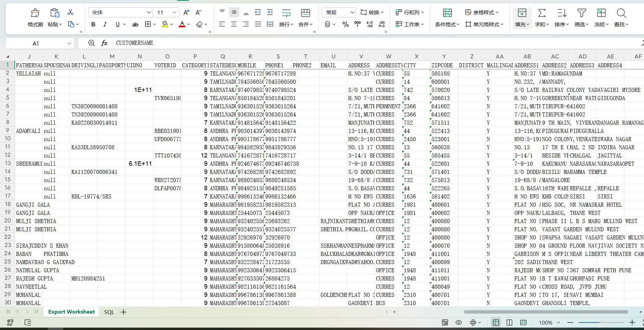Image resolution: width=644 pixels, height=330 pixels.
Task: Toggle underline formatting
Action: 118,24
